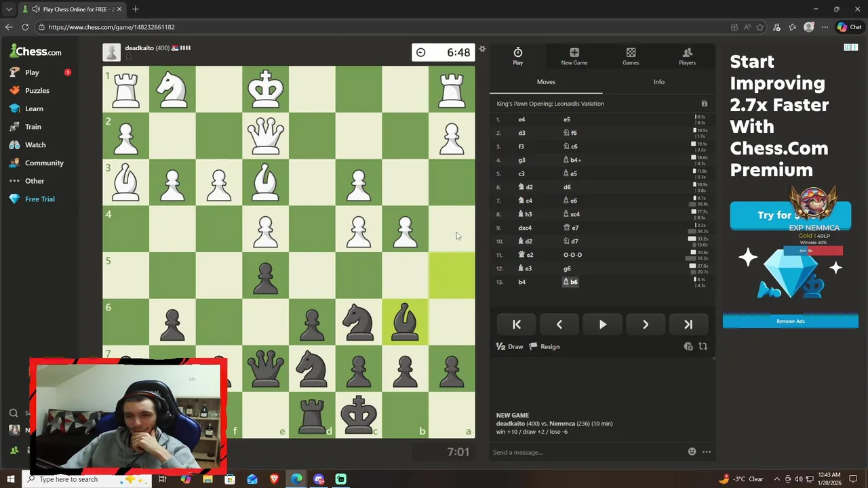868x488 pixels.
Task: Resign the game
Action: point(545,346)
